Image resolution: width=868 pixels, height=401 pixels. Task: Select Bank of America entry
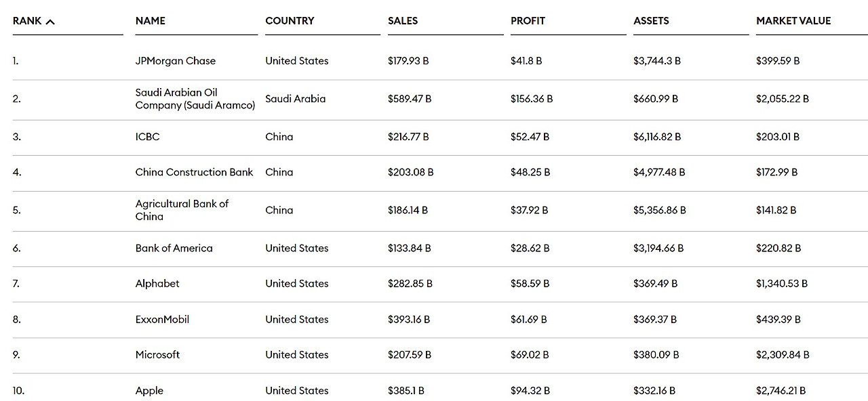coord(174,248)
